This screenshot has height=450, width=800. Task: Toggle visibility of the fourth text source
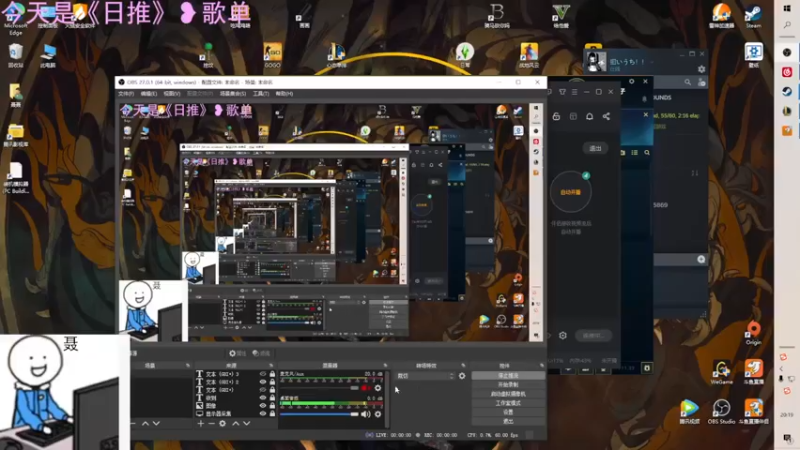tap(263, 397)
